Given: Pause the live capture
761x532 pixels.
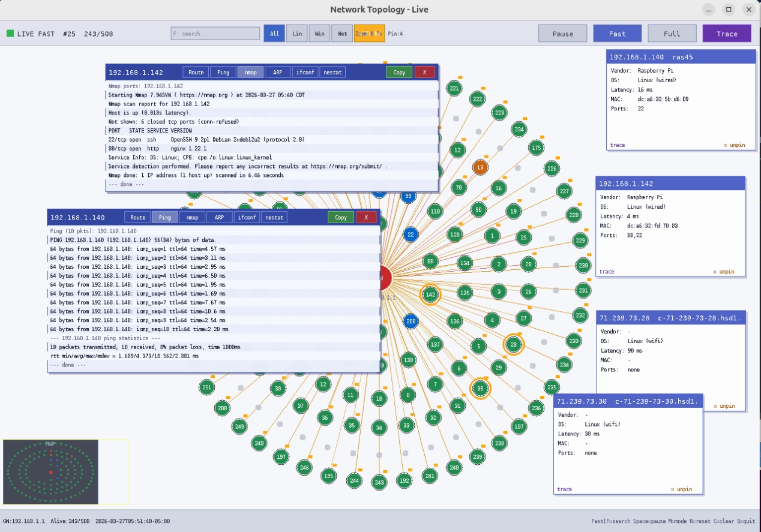Looking at the screenshot, I should 562,34.
